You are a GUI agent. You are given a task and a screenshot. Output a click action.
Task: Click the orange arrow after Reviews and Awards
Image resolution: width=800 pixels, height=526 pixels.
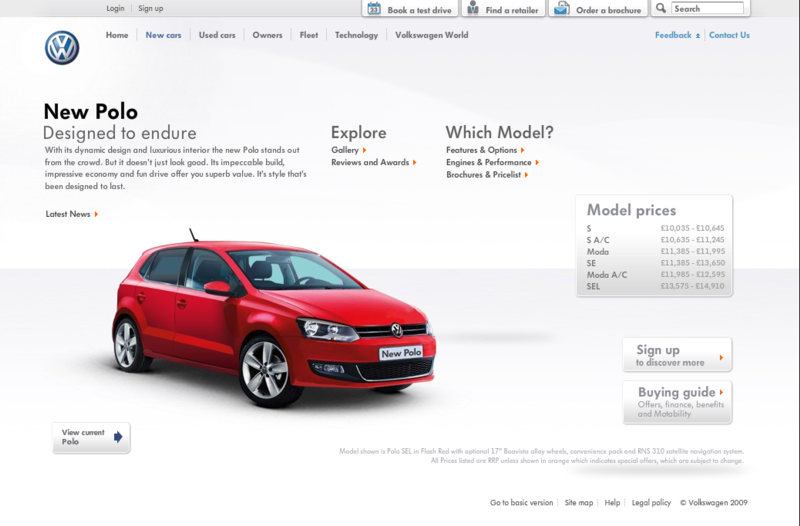pyautogui.click(x=415, y=162)
